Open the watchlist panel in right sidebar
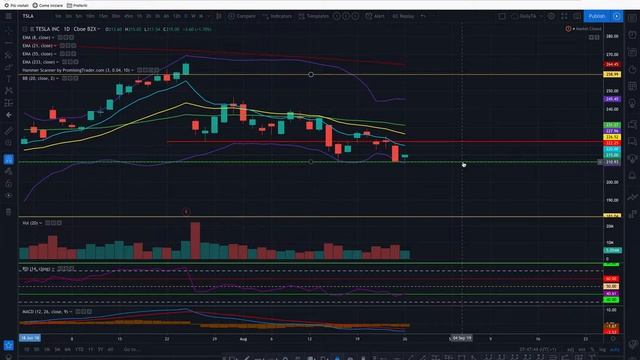The image size is (640, 360). (x=632, y=18)
